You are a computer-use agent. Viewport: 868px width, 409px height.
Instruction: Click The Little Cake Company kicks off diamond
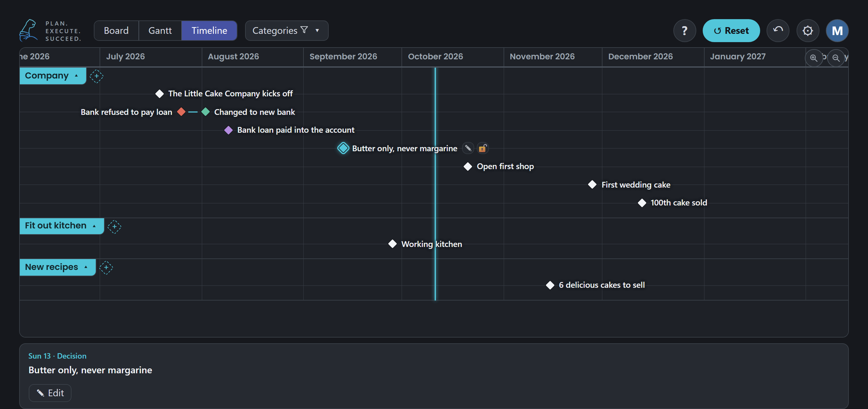(159, 94)
